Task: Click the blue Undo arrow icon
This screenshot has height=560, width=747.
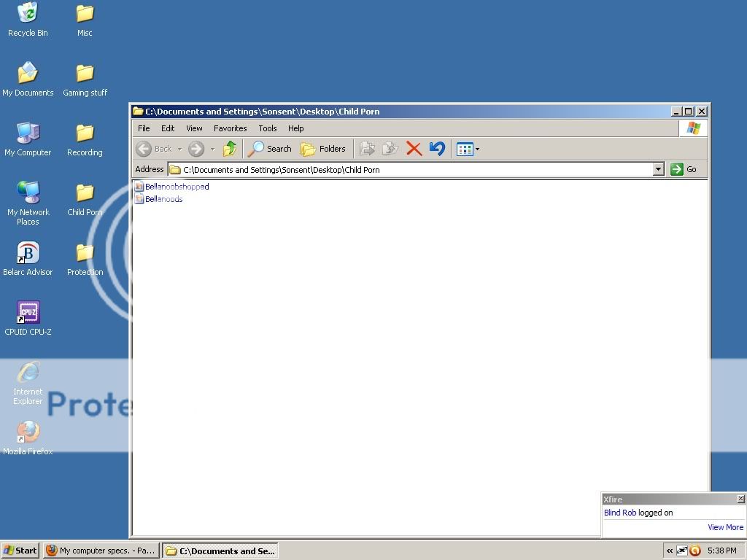Action: tap(437, 149)
